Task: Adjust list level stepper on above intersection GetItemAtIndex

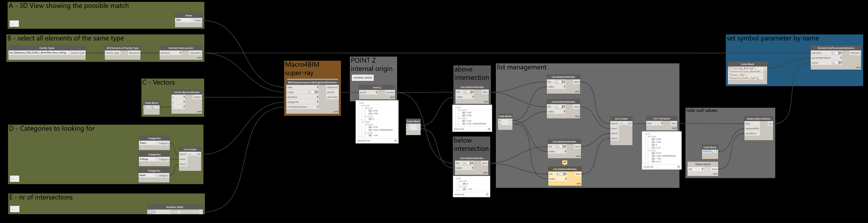Action: click(x=471, y=92)
